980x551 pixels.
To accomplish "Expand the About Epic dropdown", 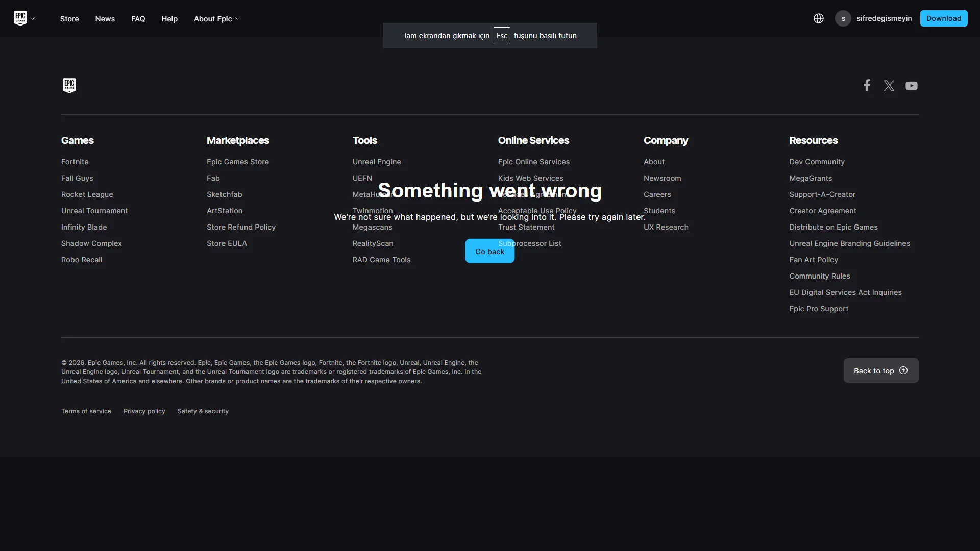I will [216, 19].
